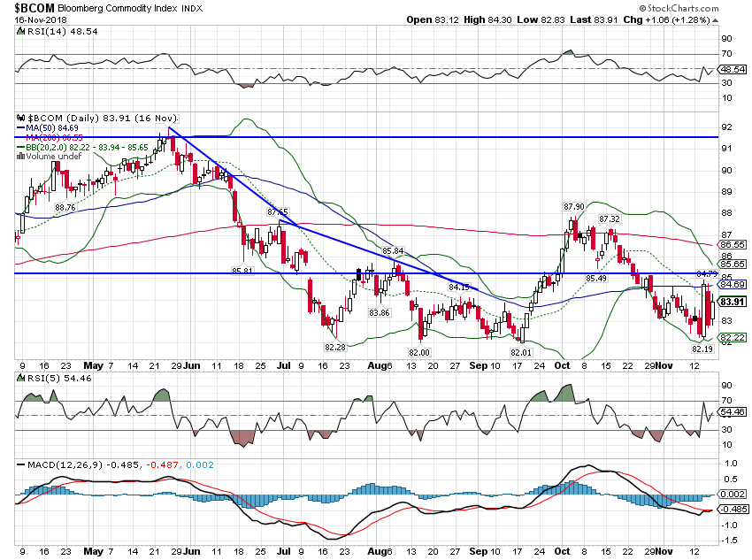The height and width of the screenshot is (560, 752).
Task: Click the 83.91 last price tag on right axis
Action: 733,302
